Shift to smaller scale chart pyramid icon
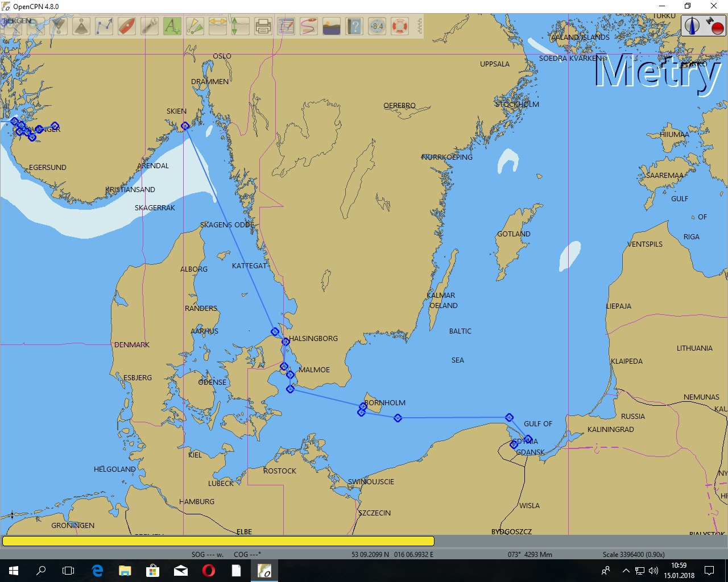This screenshot has width=728, height=582. point(82,26)
